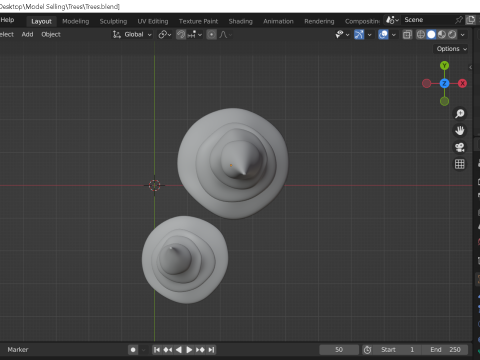Switch to the Texture Paint workspace tab
Screen dimensions: 480x360
198,21
